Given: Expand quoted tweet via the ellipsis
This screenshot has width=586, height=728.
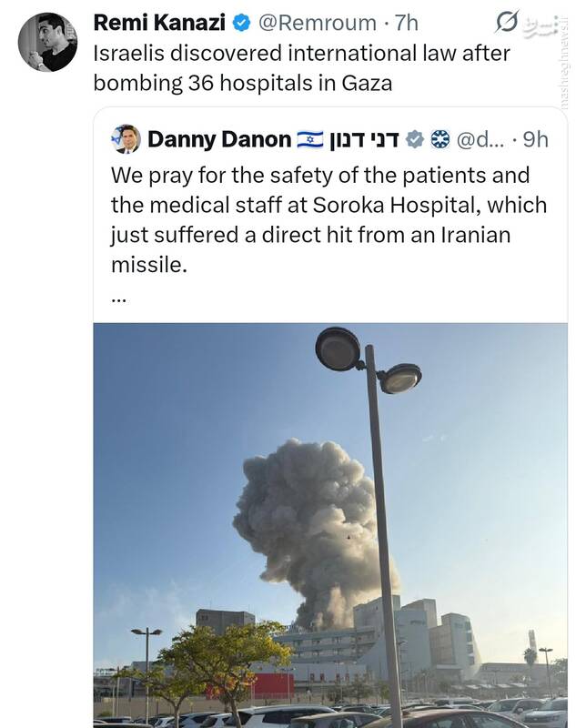Looking at the screenshot, I should pos(118,298).
